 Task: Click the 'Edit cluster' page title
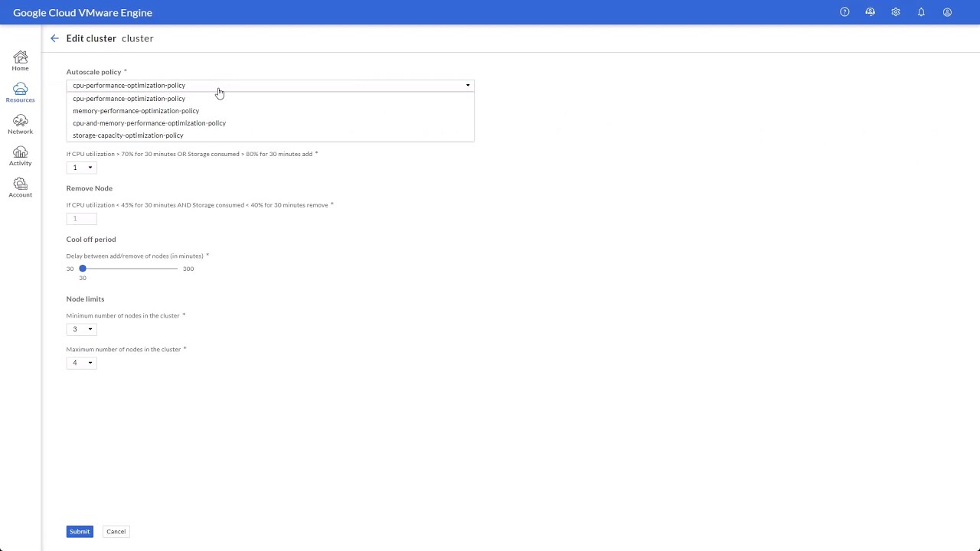point(91,38)
